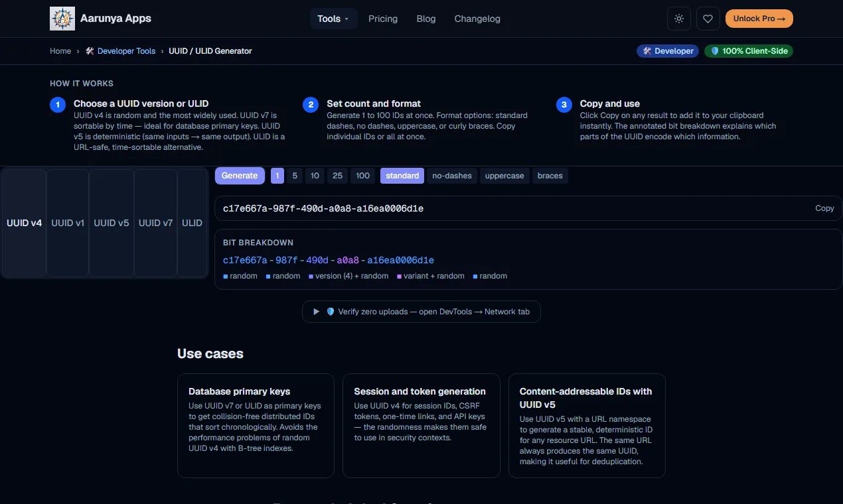Open the Content-addressable IDs with UUID v5 card
843x504 pixels.
[587, 426]
